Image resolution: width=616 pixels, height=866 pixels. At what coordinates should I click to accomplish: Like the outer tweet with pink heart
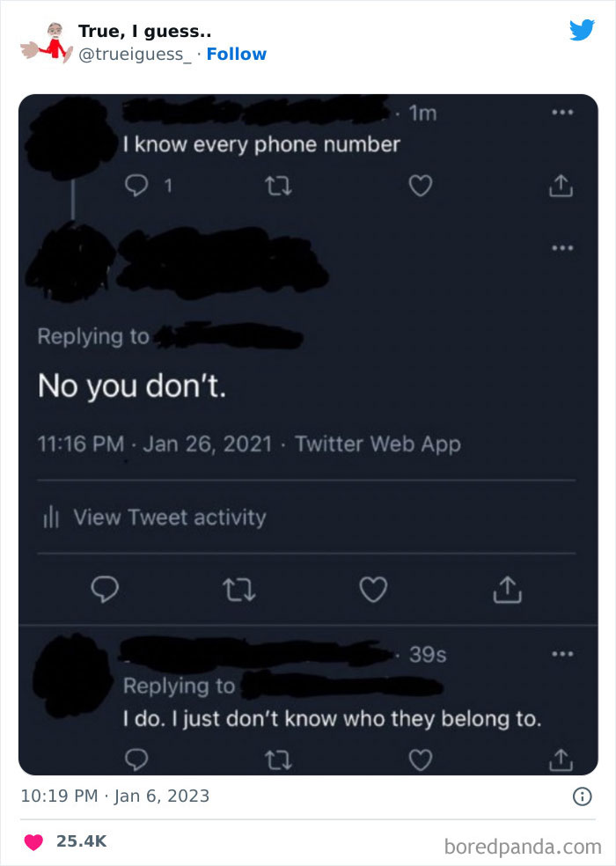click(33, 841)
